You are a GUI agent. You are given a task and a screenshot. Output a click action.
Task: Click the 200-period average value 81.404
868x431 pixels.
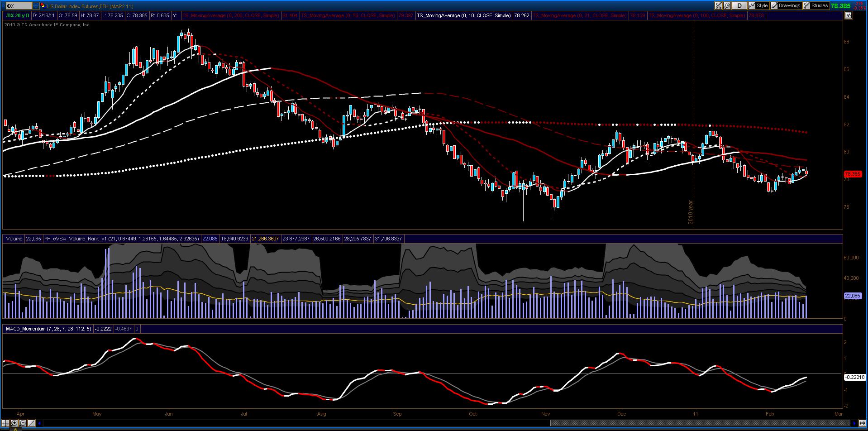coord(290,15)
